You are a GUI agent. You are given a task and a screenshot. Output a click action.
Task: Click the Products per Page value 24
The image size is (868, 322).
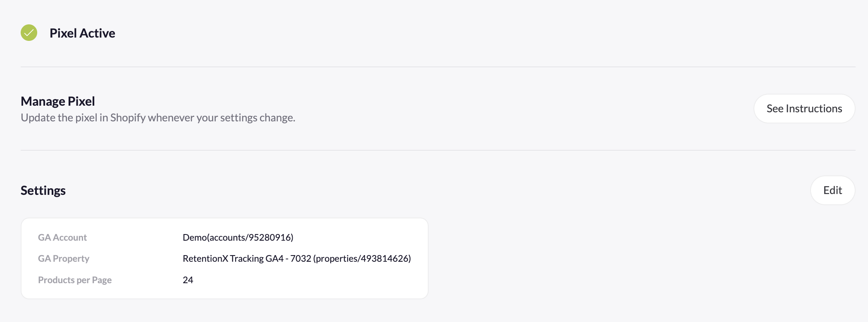pos(188,280)
